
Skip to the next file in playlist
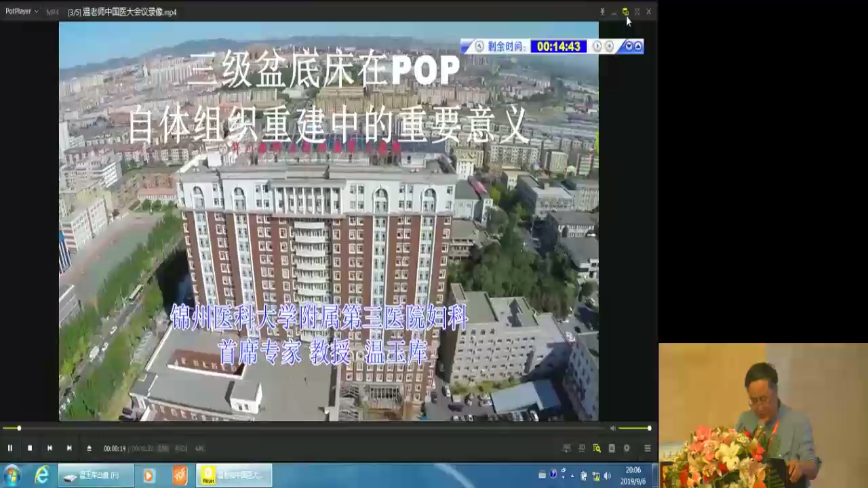click(x=69, y=448)
